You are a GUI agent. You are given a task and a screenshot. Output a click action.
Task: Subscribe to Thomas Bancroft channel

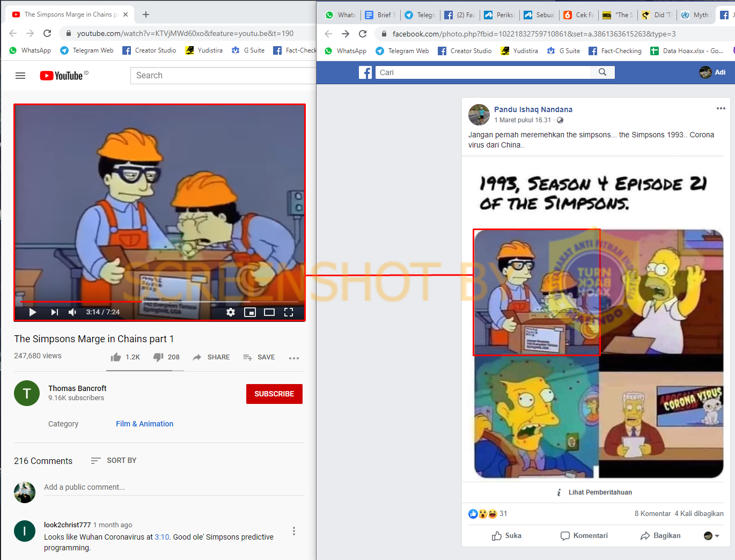[x=274, y=394]
